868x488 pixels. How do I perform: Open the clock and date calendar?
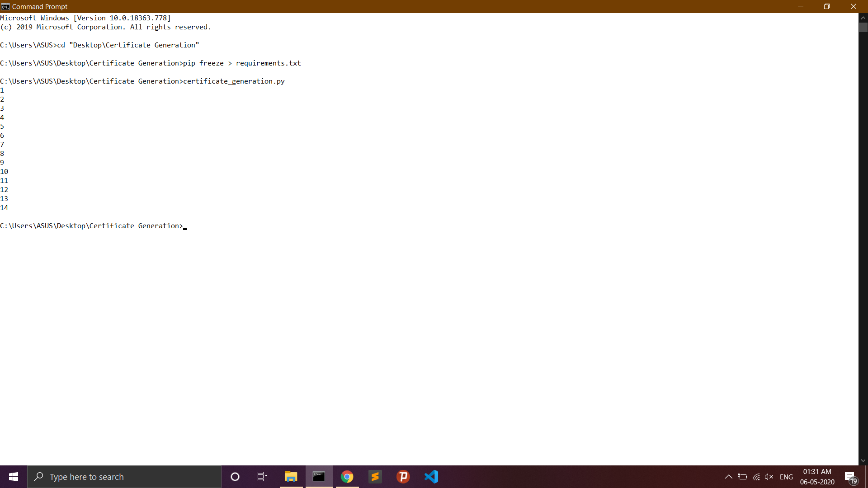pos(817,477)
